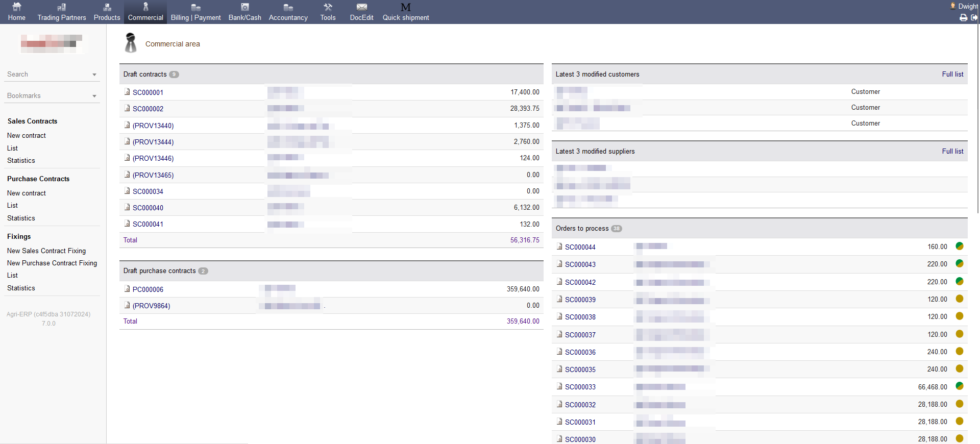Open the Home menu icon
Viewport: 980px width, 444px height.
tap(17, 7)
